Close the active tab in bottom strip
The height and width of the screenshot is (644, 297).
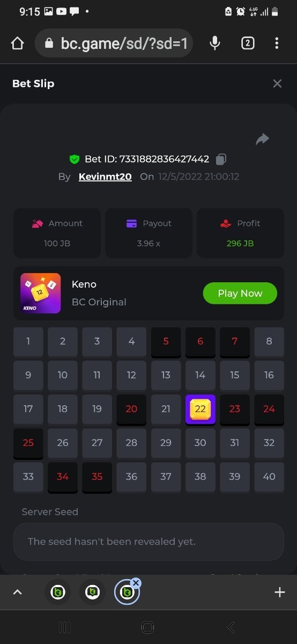coord(136,583)
